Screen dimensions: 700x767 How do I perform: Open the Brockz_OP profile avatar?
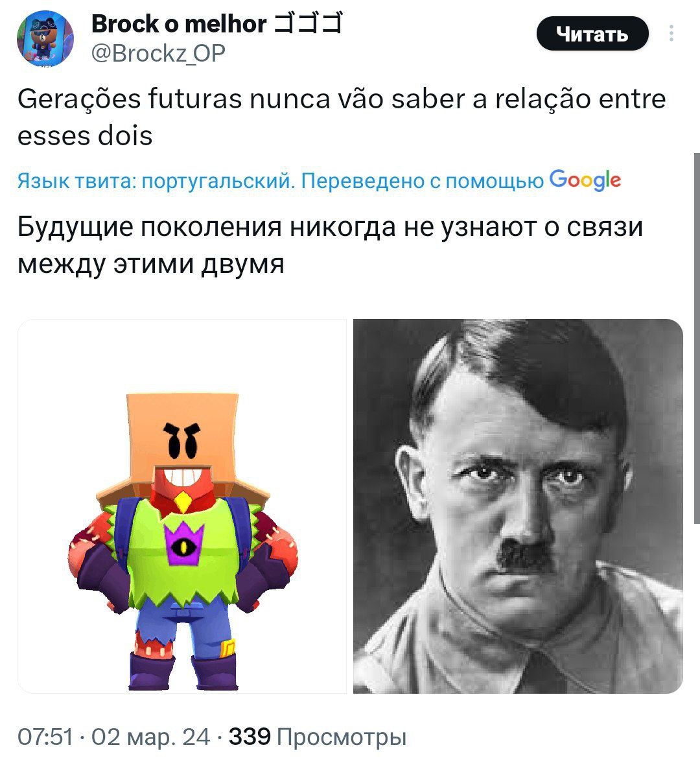pos(45,38)
